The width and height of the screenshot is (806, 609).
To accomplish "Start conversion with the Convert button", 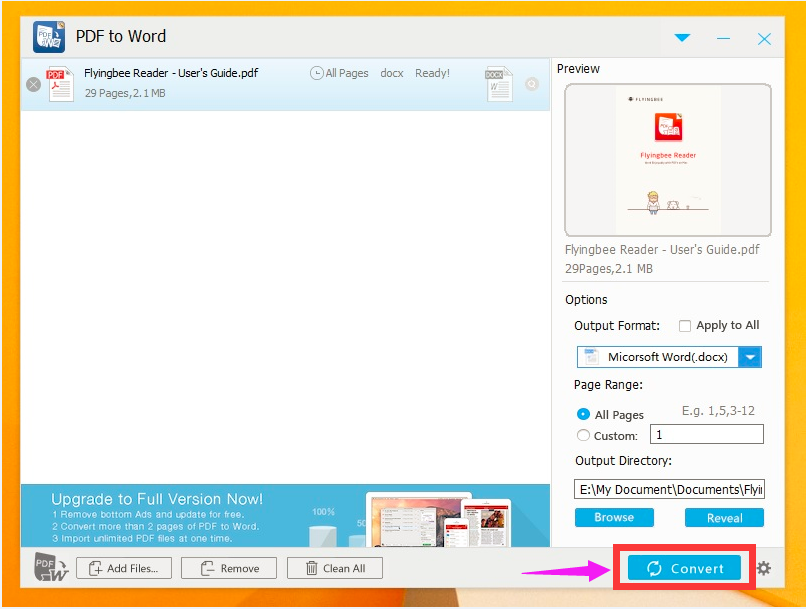I will click(684, 568).
